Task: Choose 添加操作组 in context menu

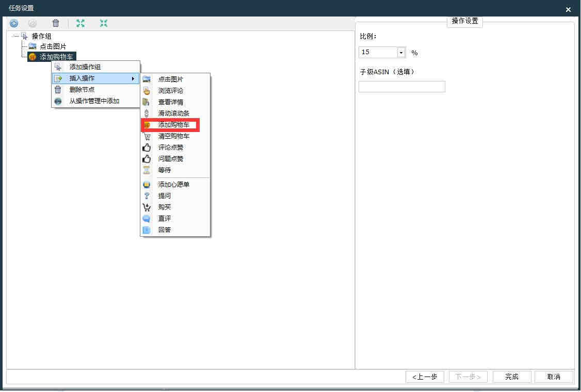Action: pos(95,67)
